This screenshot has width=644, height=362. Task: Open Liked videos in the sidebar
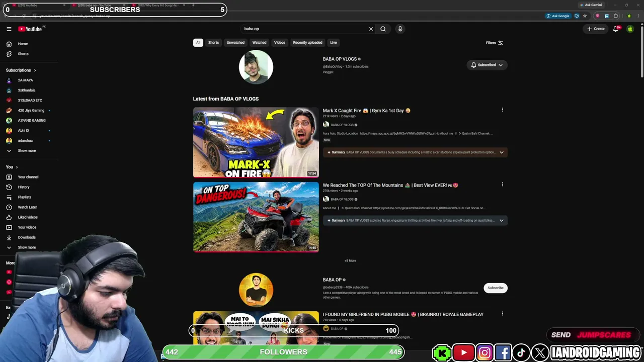[28, 217]
